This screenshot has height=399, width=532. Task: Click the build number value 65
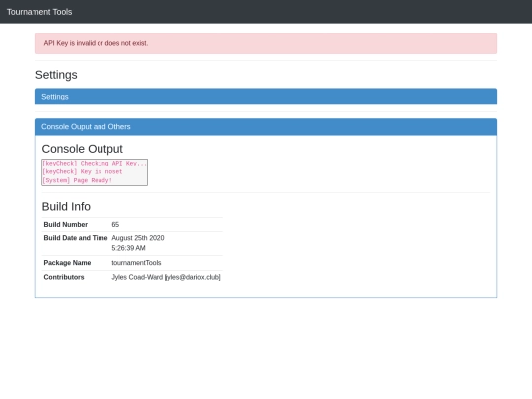(115, 225)
